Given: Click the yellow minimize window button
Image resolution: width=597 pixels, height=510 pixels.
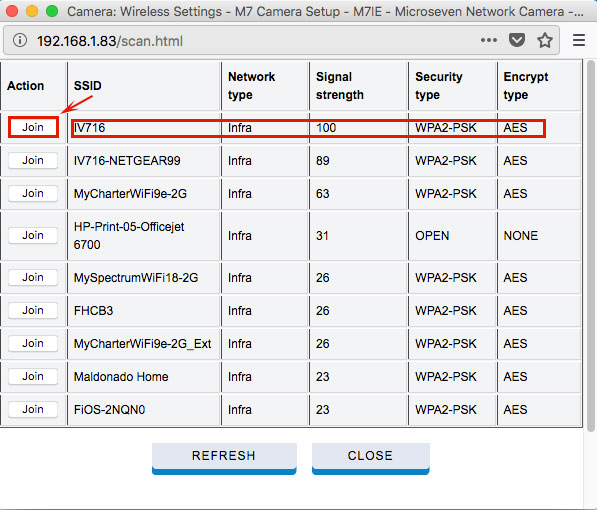Looking at the screenshot, I should [32, 11].
